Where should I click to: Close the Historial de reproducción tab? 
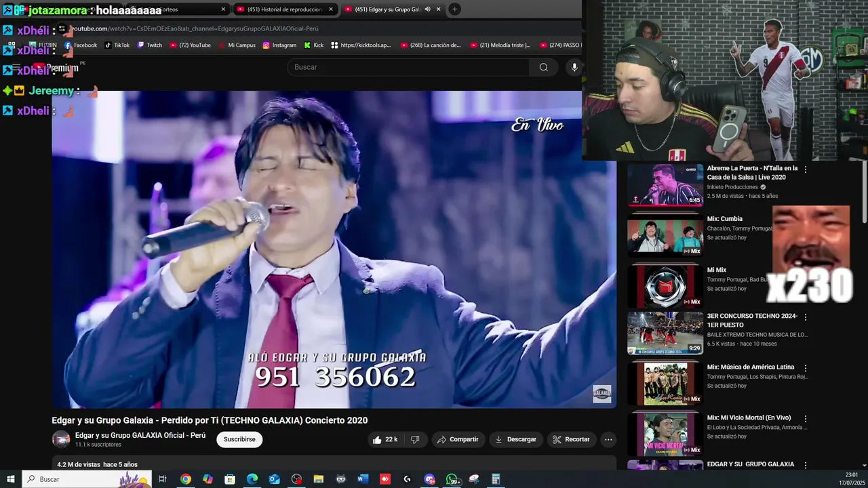(331, 9)
